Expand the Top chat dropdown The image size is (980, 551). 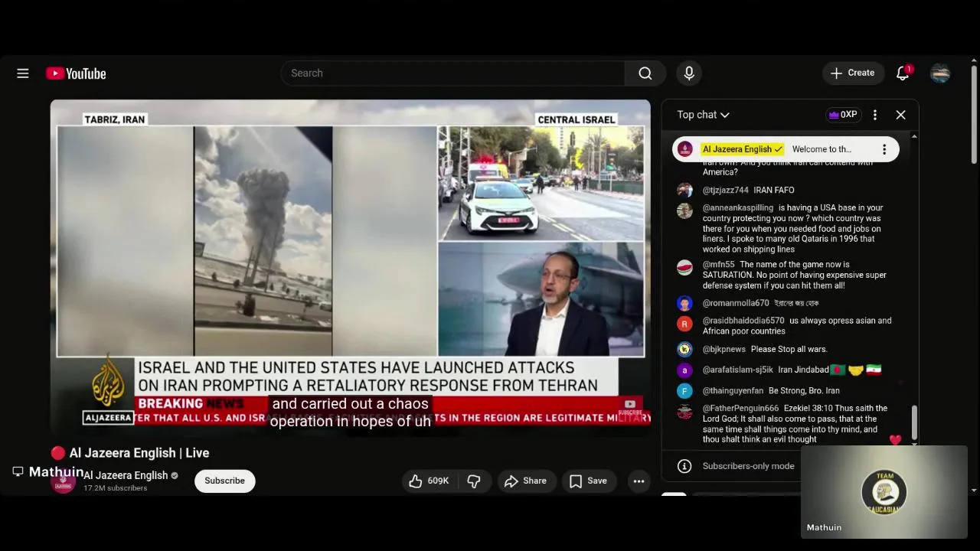pyautogui.click(x=703, y=115)
